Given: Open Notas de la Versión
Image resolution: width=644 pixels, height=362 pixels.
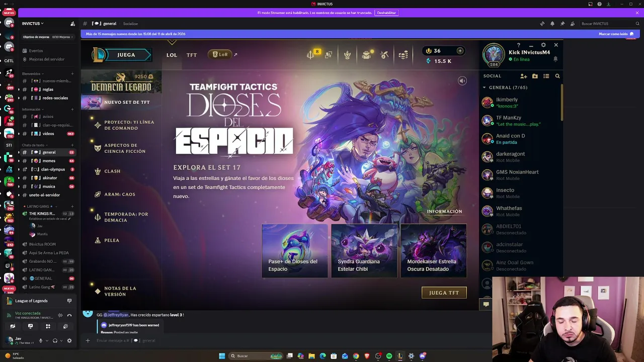Looking at the screenshot, I should (x=120, y=292).
